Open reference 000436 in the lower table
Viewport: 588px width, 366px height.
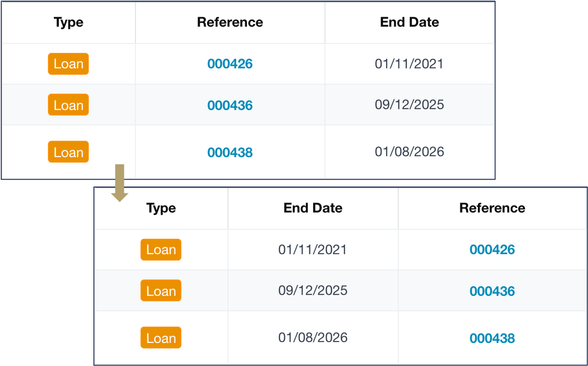tap(492, 291)
